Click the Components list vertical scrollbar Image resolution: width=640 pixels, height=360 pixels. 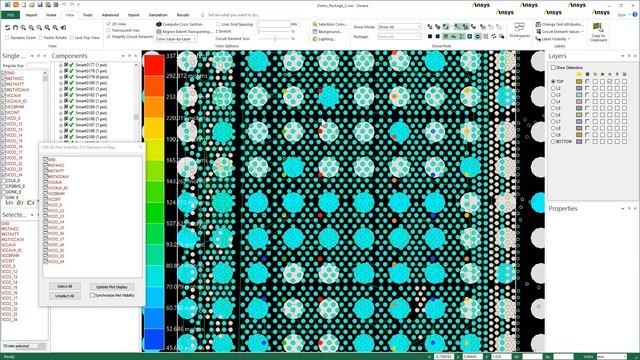136,101
